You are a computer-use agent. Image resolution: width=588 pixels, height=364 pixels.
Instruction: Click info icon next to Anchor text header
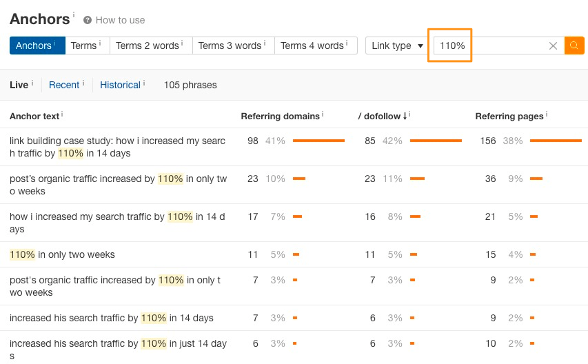click(x=62, y=114)
